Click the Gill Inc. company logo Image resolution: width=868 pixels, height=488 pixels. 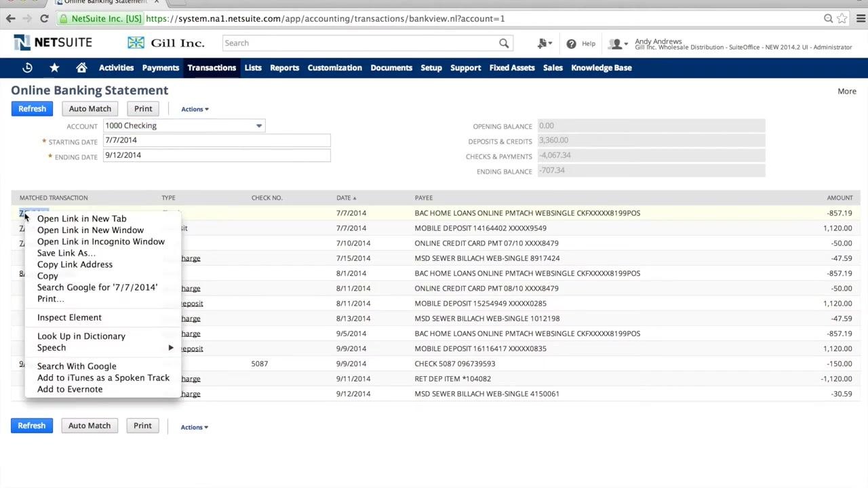(x=166, y=43)
